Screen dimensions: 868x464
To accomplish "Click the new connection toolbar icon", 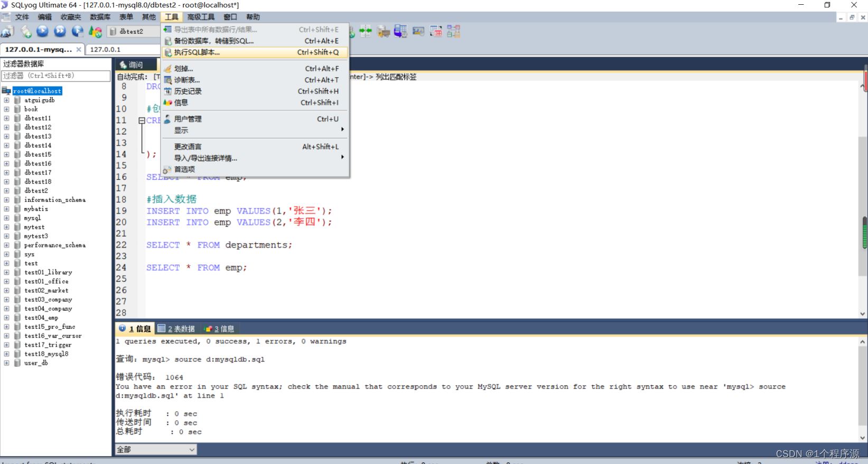I will 7,32.
